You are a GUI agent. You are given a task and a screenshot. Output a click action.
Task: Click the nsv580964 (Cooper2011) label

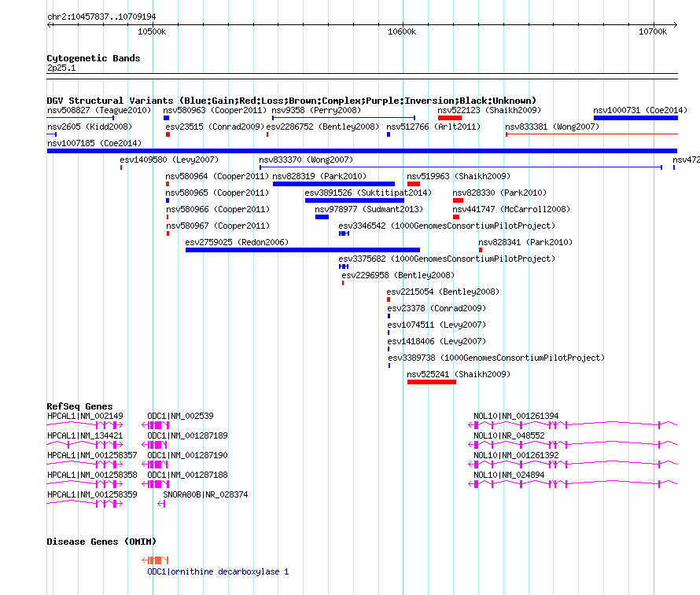(x=217, y=176)
